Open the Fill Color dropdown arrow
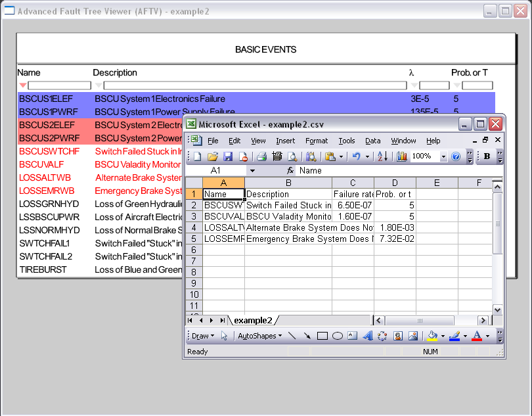This screenshot has height=416, width=532. (443, 336)
